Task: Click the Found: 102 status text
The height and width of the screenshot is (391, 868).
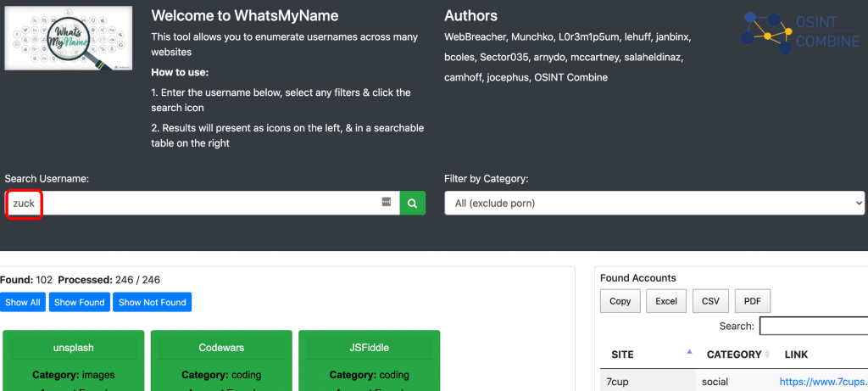Action: tap(26, 280)
